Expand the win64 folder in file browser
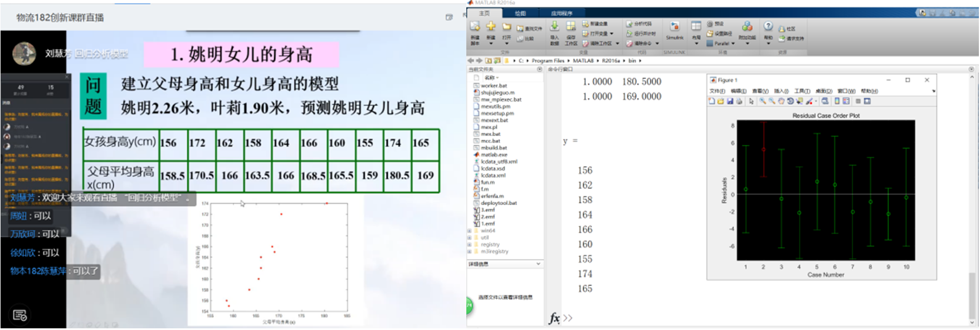The image size is (980, 330). tap(469, 231)
